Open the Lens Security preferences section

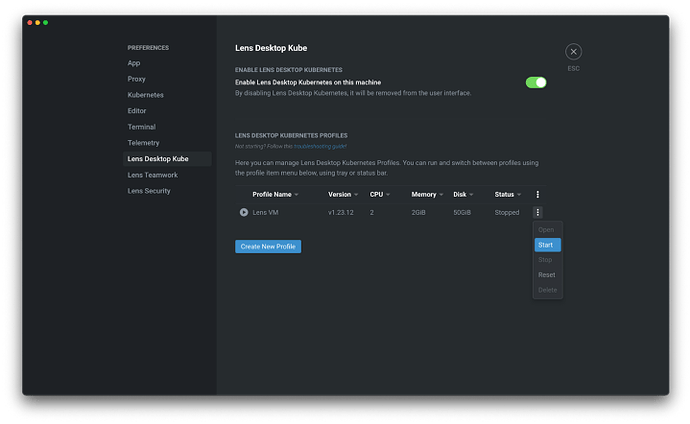[x=149, y=190]
